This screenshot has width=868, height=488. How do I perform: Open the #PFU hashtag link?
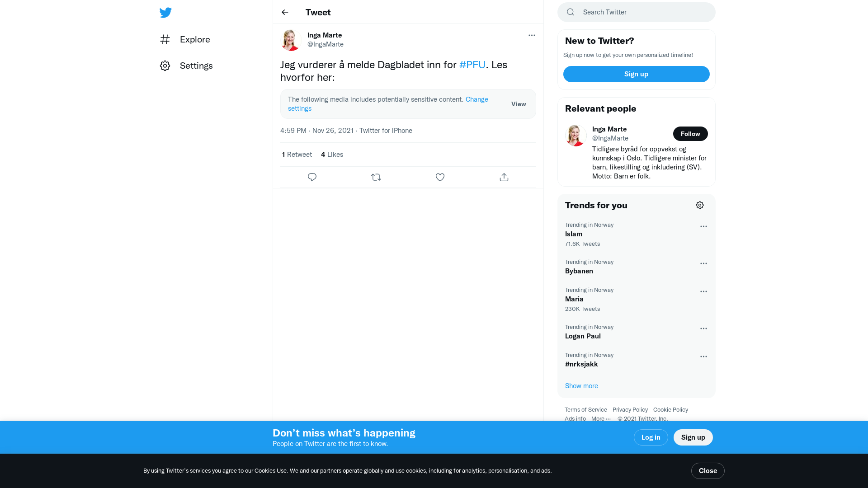(x=472, y=65)
